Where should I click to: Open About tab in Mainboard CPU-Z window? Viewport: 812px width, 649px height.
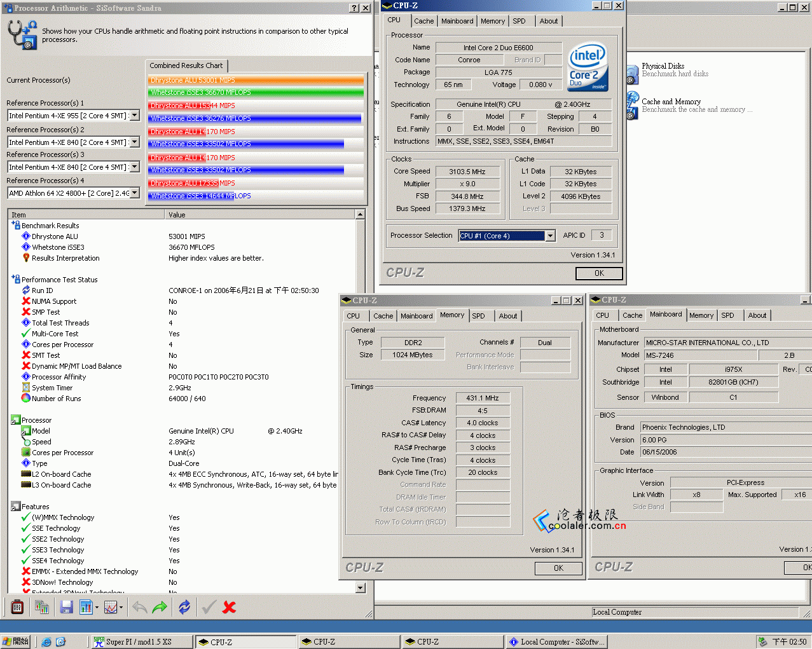(757, 315)
